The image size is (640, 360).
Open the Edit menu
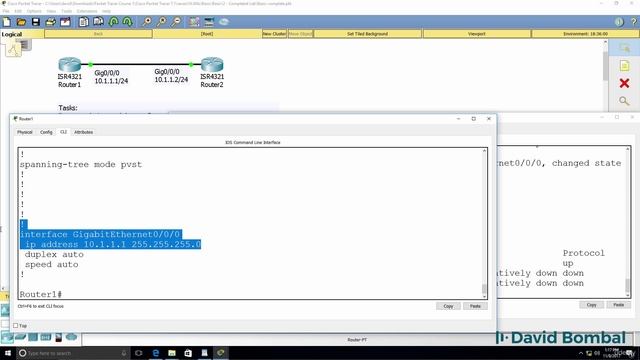point(18,11)
